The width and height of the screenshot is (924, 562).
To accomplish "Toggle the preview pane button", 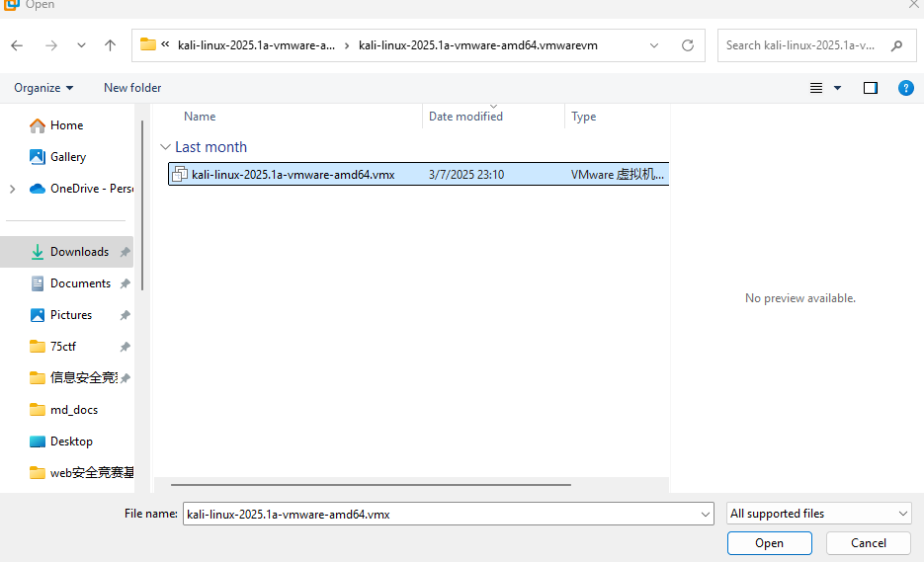I will pyautogui.click(x=871, y=88).
